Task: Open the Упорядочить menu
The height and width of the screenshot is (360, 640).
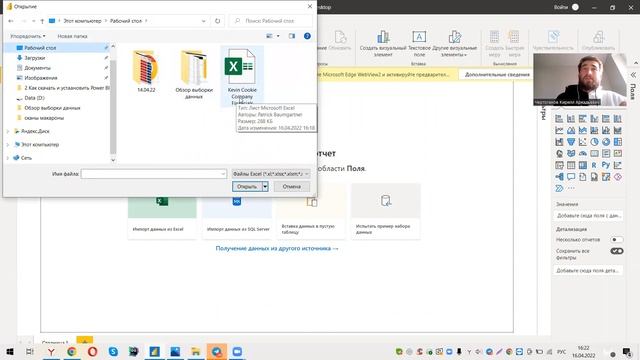Action: point(28,36)
